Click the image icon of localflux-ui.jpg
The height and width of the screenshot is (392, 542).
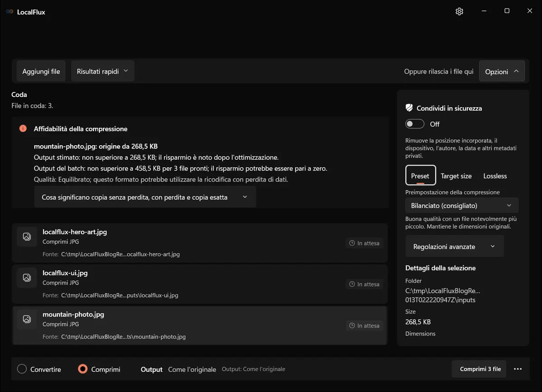click(x=27, y=278)
